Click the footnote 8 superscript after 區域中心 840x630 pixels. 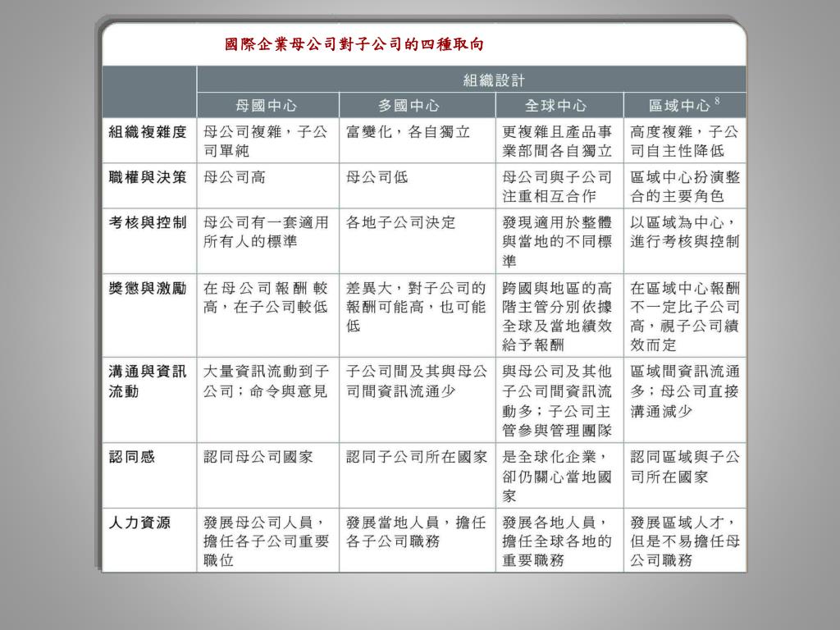tap(717, 101)
